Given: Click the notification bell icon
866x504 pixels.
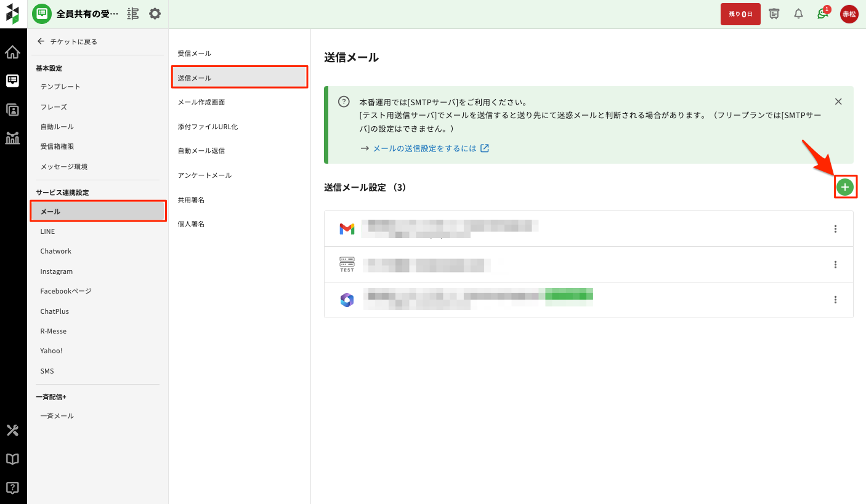Looking at the screenshot, I should coord(798,14).
